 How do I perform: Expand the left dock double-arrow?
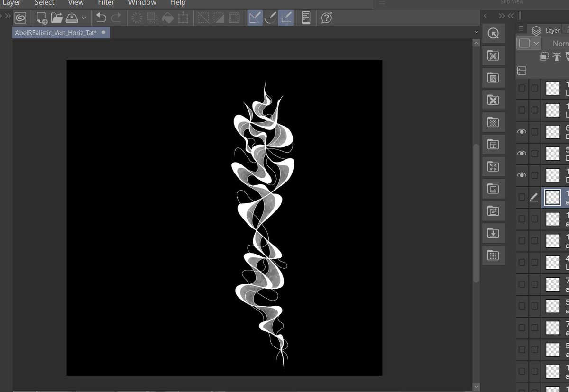point(7,16)
